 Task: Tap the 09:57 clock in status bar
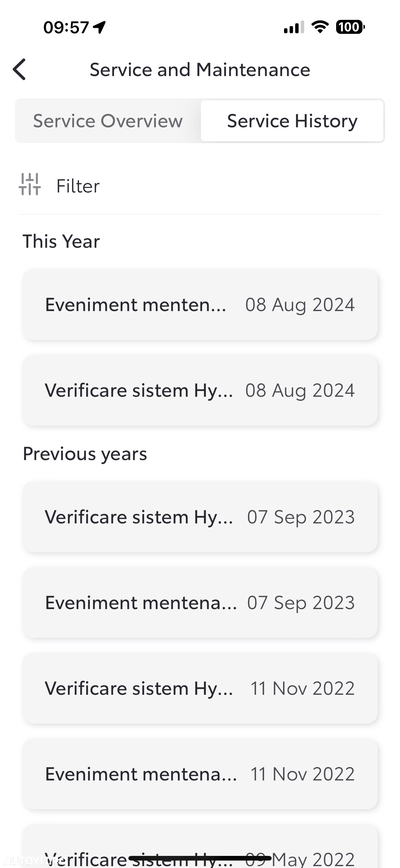[66, 27]
